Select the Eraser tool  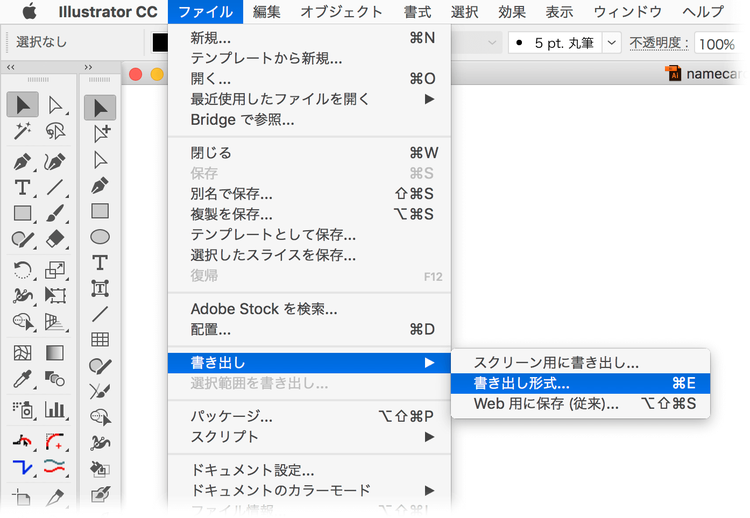point(55,239)
